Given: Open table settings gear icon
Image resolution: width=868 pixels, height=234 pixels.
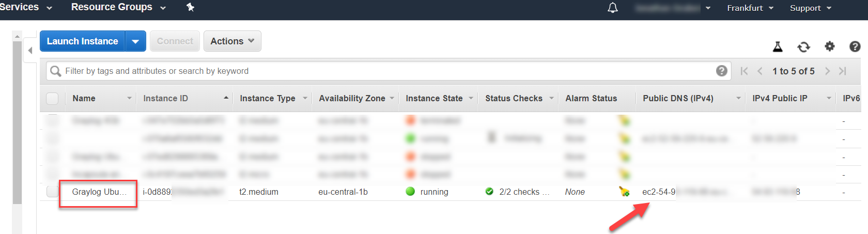Looking at the screenshot, I should pos(830,46).
